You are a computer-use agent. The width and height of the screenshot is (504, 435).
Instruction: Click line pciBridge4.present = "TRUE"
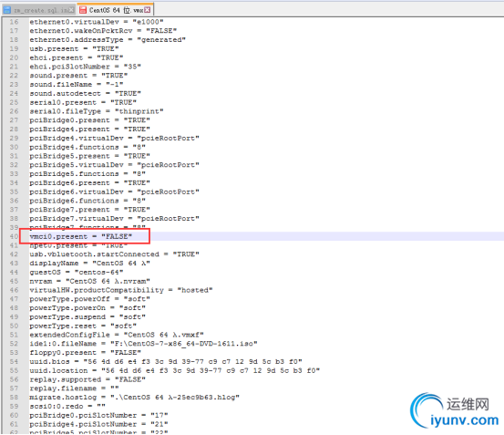coord(89,129)
